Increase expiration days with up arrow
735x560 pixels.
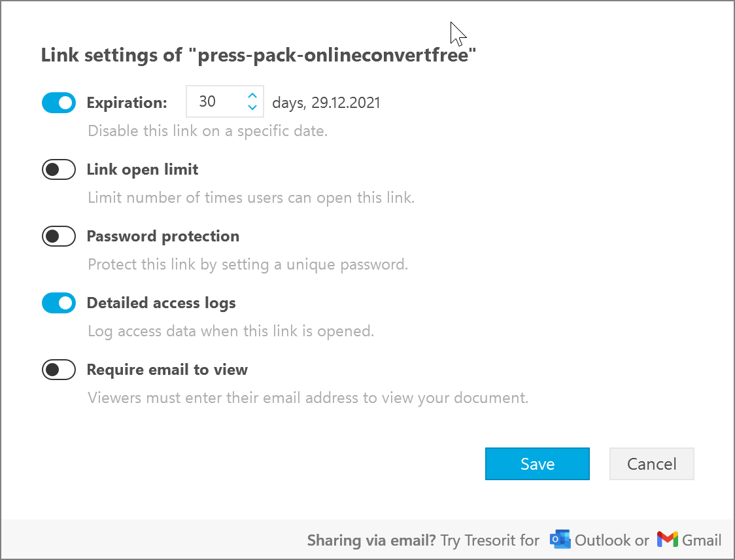252,96
